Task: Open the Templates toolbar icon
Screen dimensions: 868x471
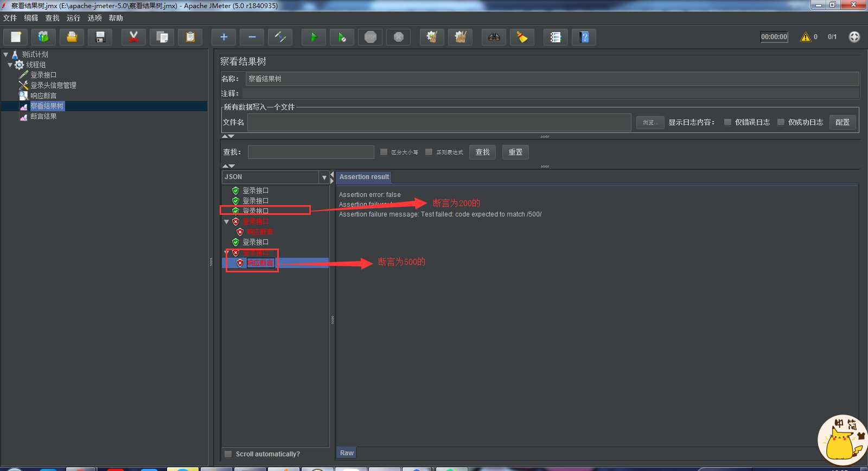Action: (44, 37)
